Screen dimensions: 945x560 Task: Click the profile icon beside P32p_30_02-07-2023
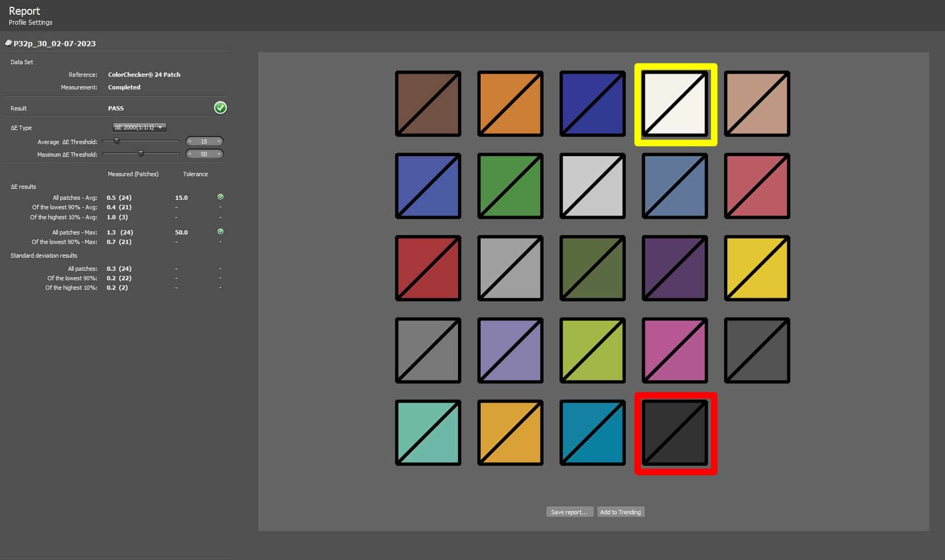pyautogui.click(x=8, y=43)
